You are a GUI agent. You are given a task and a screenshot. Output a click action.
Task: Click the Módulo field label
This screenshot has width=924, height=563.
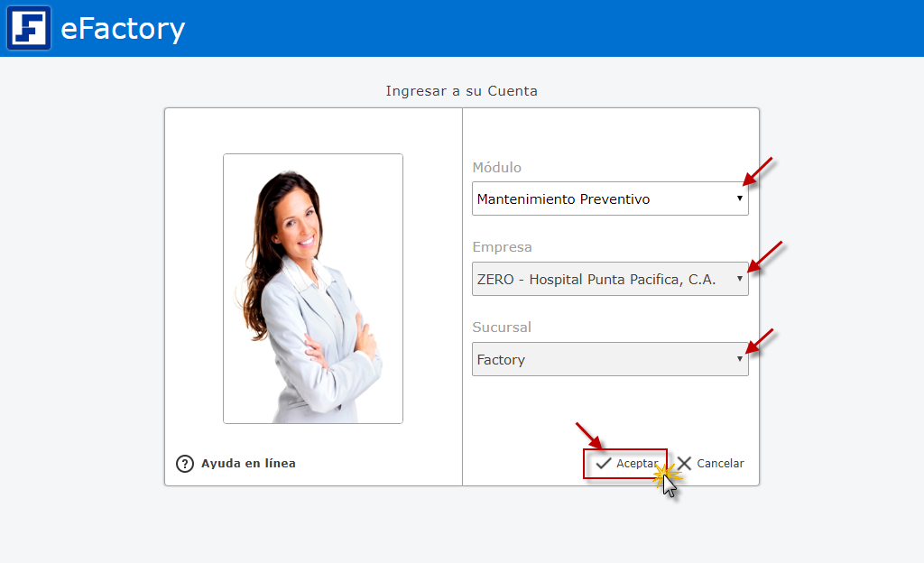pos(496,168)
